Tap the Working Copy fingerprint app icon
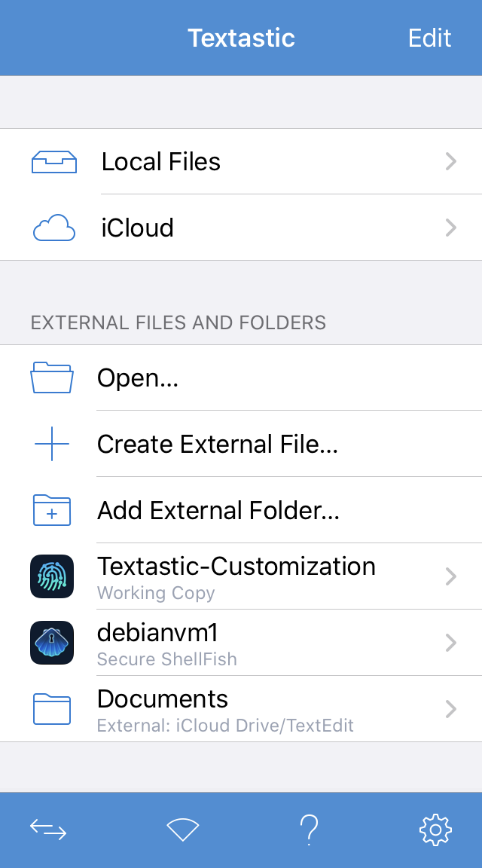The image size is (482, 868). coord(52,576)
